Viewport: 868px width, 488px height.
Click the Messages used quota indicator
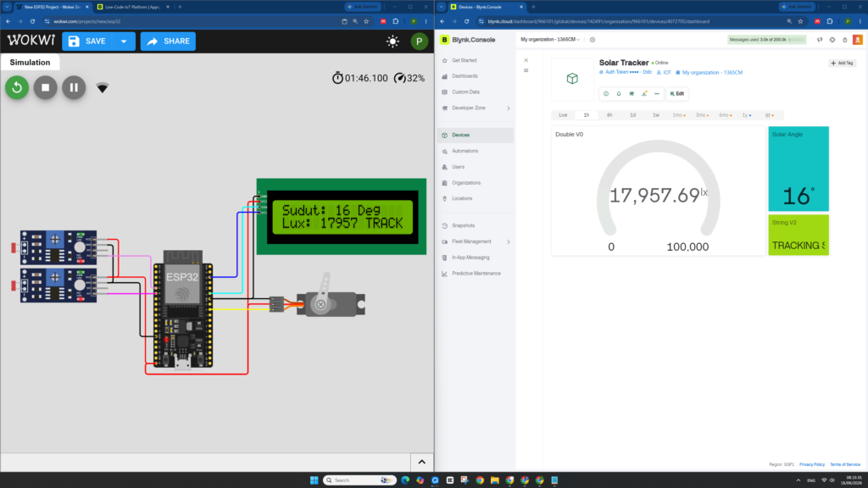coord(766,40)
